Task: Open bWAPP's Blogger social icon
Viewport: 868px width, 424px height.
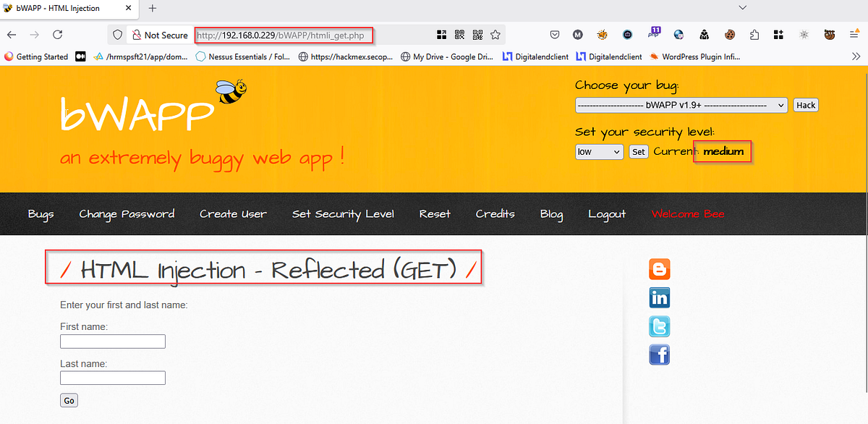Action: 659,268
